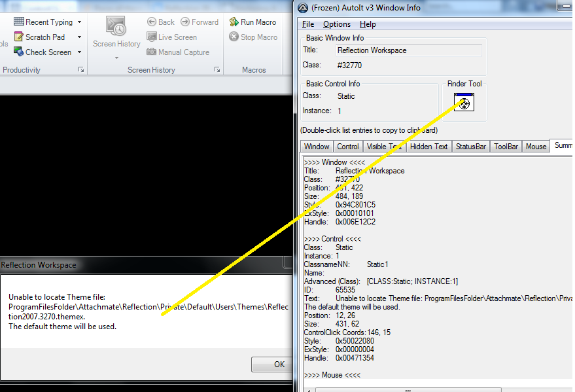Open the Recent Typing dropdown arrow

pos(80,22)
